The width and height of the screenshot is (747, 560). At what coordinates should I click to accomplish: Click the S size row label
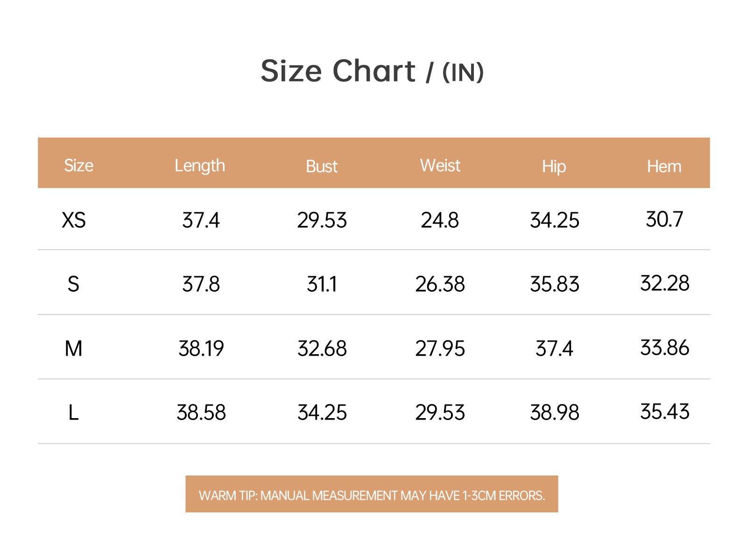(73, 284)
